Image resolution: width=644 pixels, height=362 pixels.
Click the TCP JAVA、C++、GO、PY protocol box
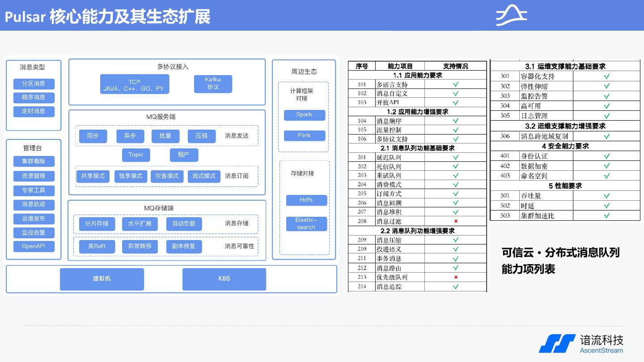(135, 84)
